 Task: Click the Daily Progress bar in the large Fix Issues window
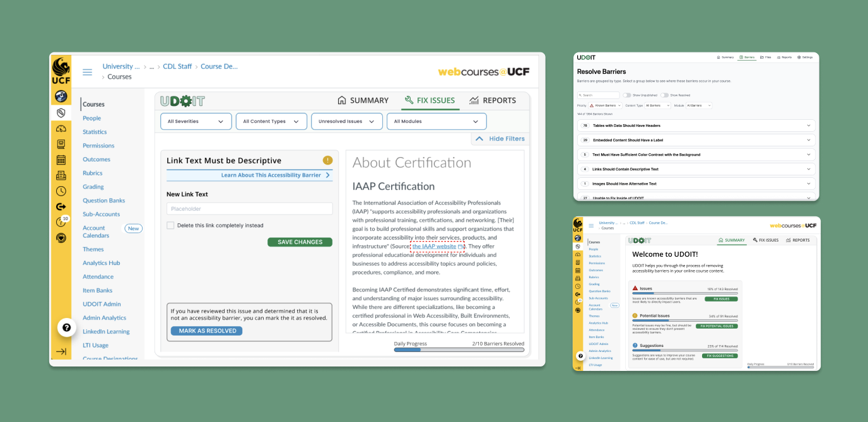tap(459, 349)
